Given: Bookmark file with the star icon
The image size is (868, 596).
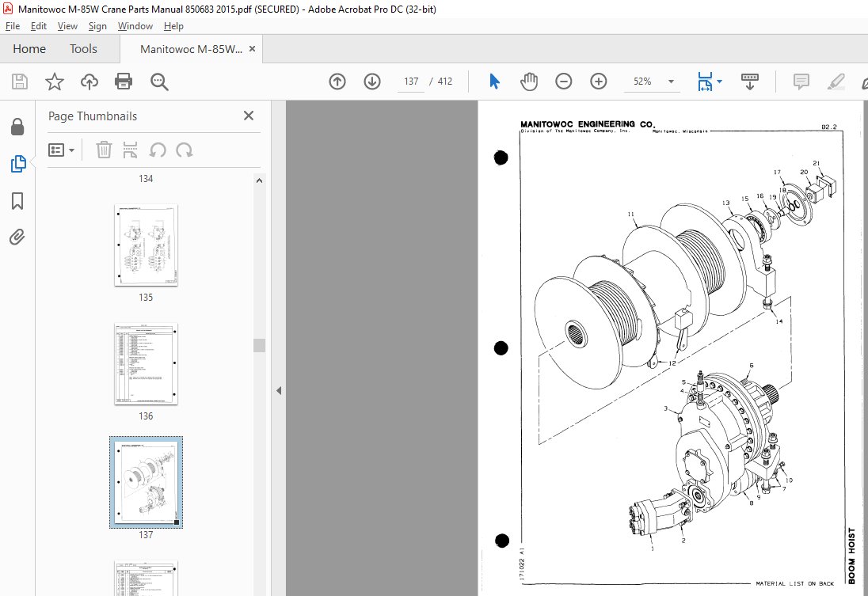Looking at the screenshot, I should [x=54, y=82].
